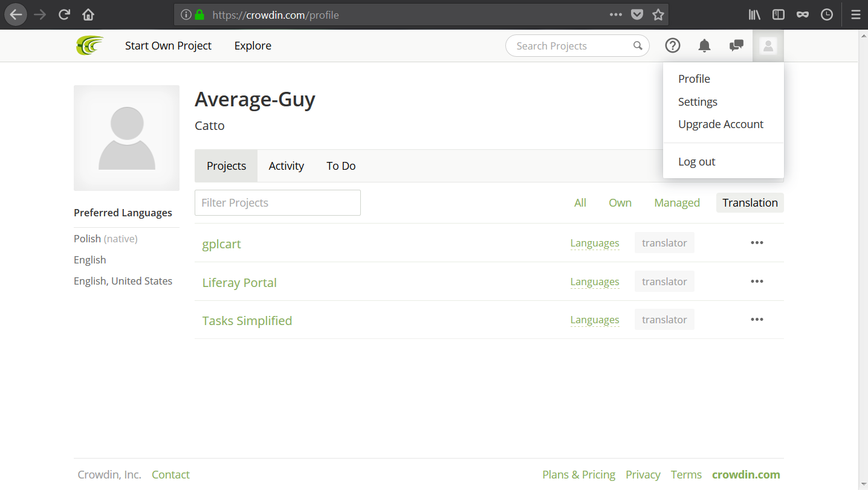Switch to the Activity tab
The width and height of the screenshot is (868, 490).
click(286, 166)
